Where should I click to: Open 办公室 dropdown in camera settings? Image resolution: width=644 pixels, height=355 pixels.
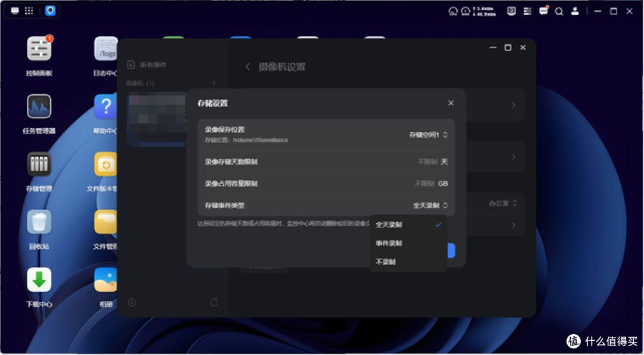pos(503,203)
